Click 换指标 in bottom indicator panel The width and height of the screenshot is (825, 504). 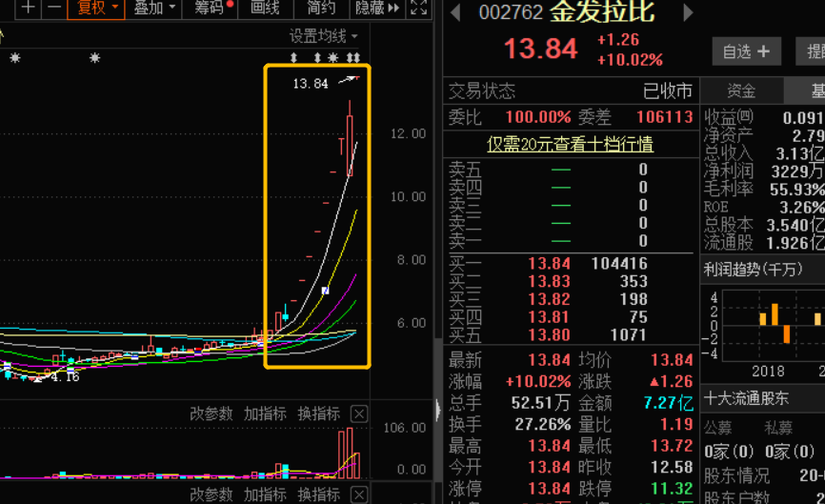(318, 494)
